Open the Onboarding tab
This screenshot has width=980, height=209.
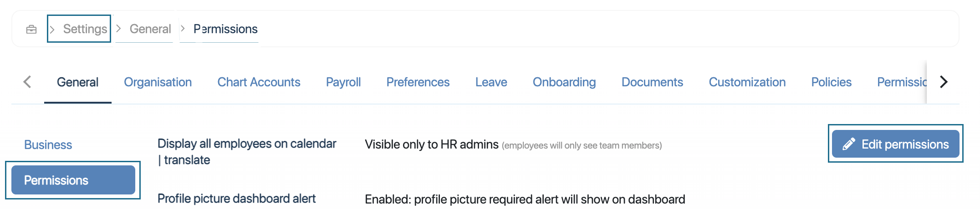(x=564, y=82)
